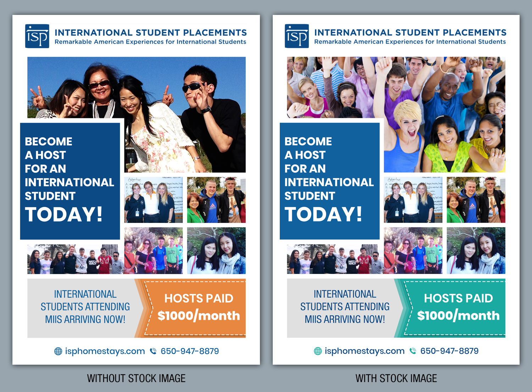Click "MIIS ARRIVING NOW!" beside the orange banner
This screenshot has height=392, width=532.
coord(85,319)
